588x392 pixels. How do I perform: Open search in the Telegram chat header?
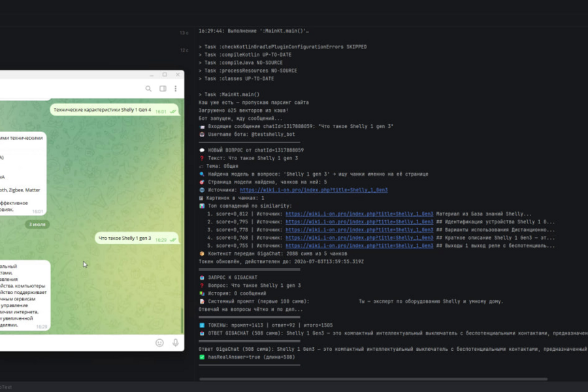tap(148, 89)
